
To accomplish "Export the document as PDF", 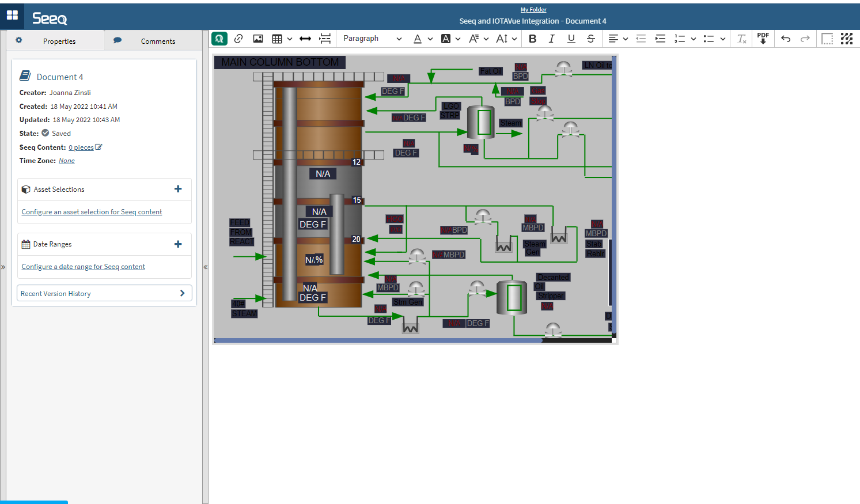I will coord(763,39).
